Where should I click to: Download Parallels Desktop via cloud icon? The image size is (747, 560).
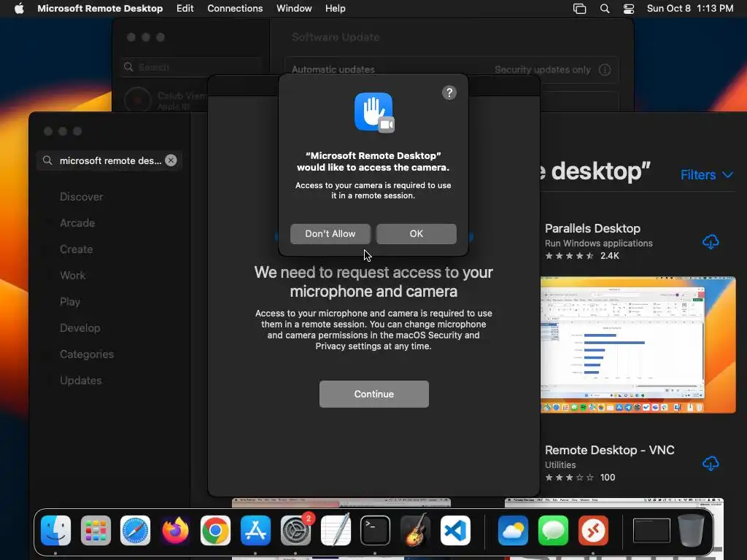711,242
